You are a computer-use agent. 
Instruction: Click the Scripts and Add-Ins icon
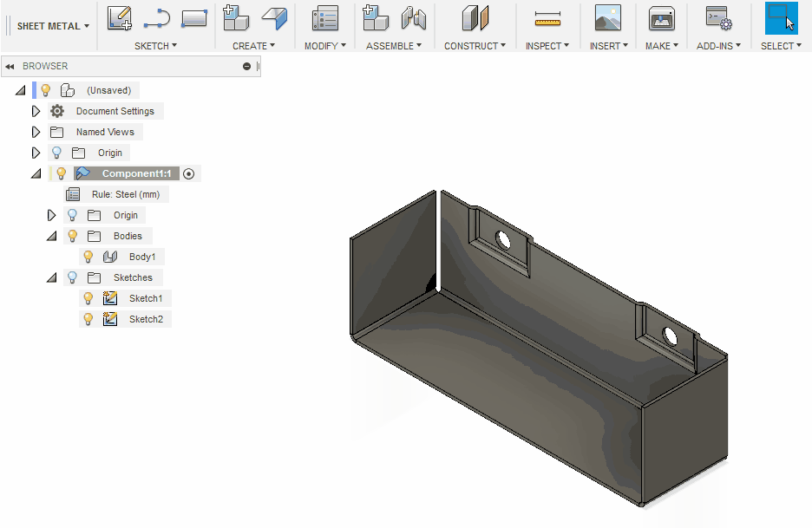718,18
